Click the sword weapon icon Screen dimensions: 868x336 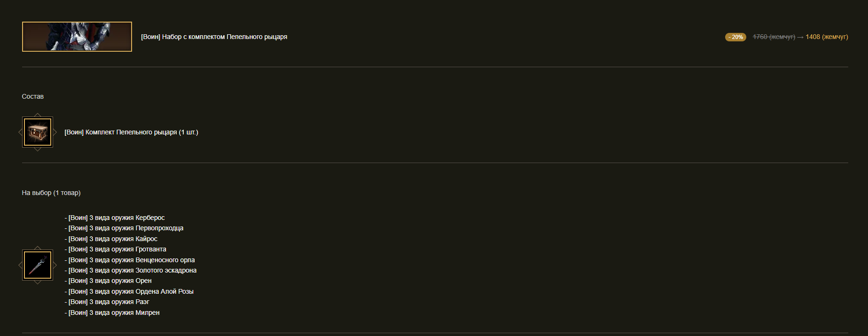pos(38,265)
